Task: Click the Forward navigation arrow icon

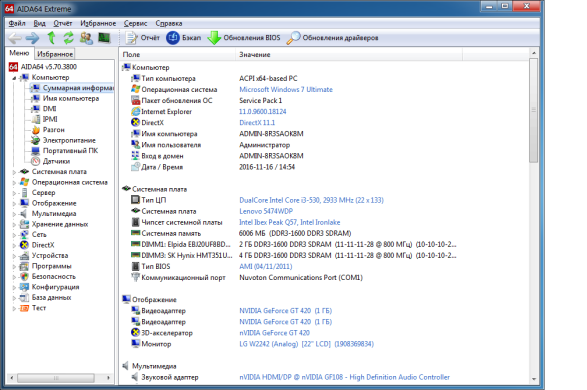Action: (33, 37)
